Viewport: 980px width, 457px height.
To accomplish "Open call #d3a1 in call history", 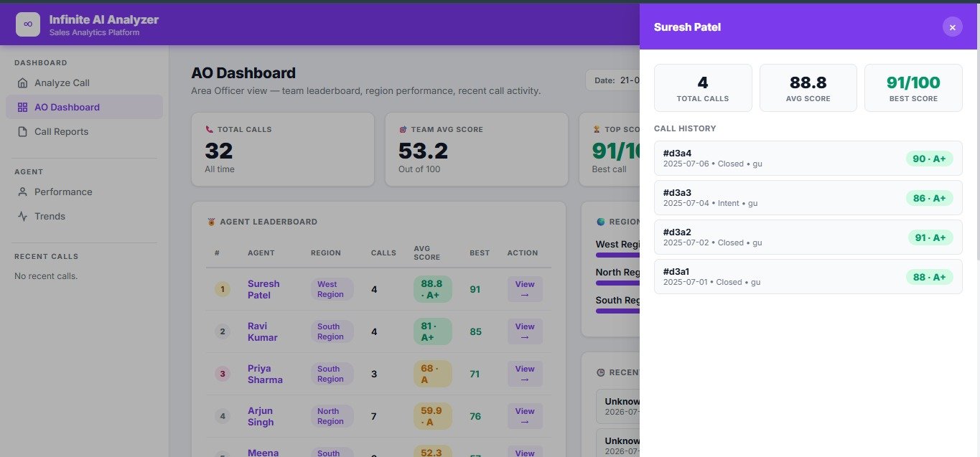I will 808,276.
